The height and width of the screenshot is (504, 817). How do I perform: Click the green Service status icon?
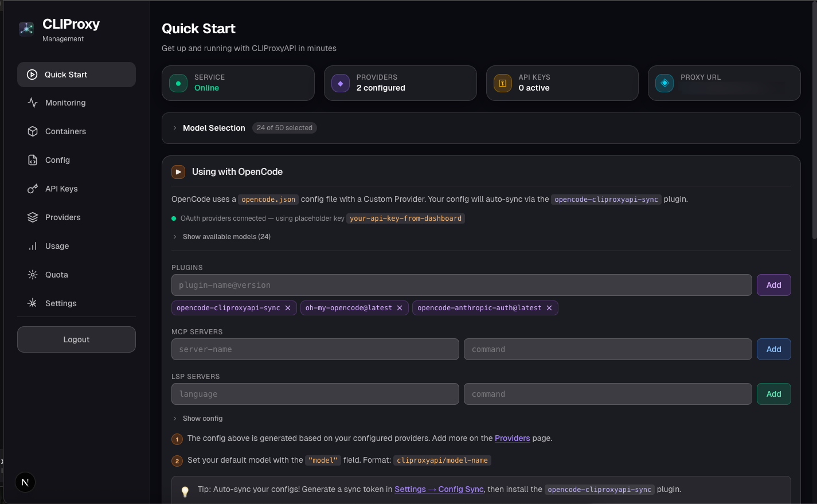click(178, 83)
